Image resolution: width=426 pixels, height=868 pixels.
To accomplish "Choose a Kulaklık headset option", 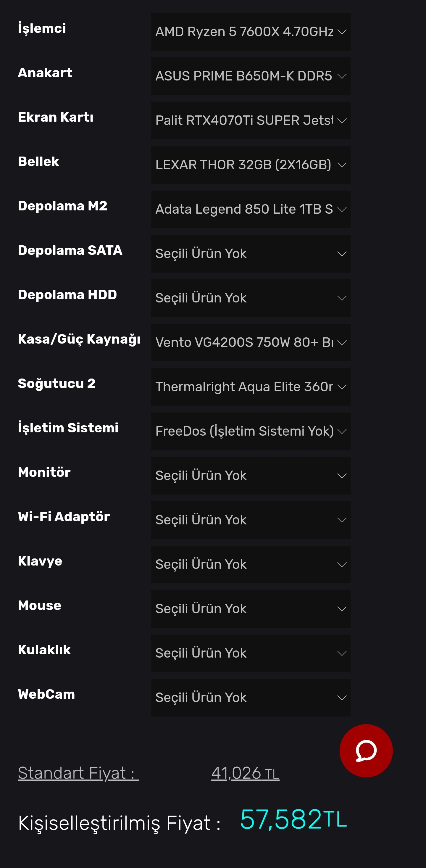I will click(x=250, y=653).
